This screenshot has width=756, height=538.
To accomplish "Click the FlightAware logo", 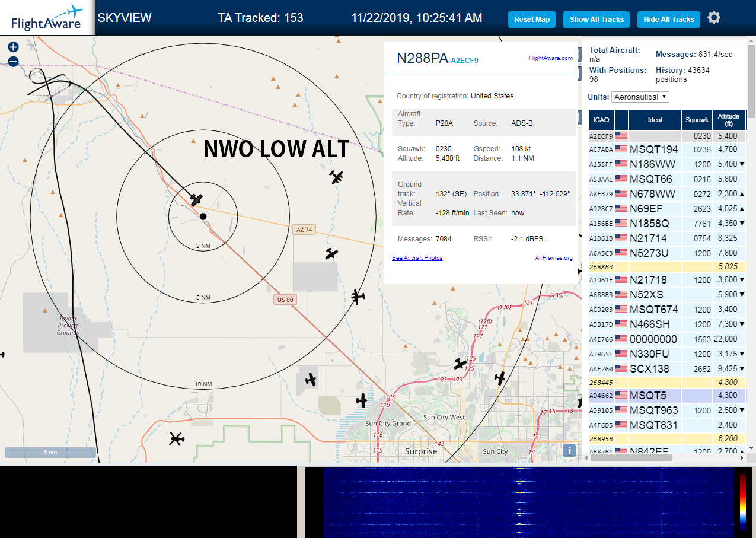I will pos(47,18).
